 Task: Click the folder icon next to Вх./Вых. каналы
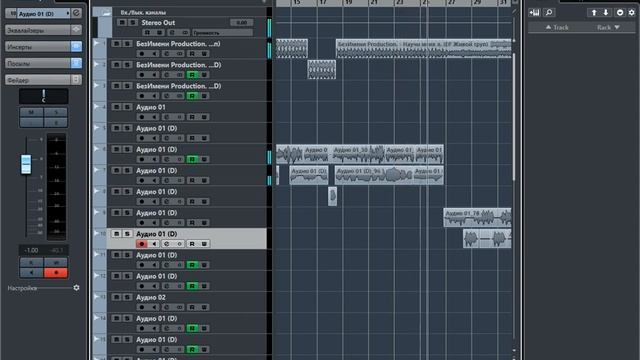point(107,13)
